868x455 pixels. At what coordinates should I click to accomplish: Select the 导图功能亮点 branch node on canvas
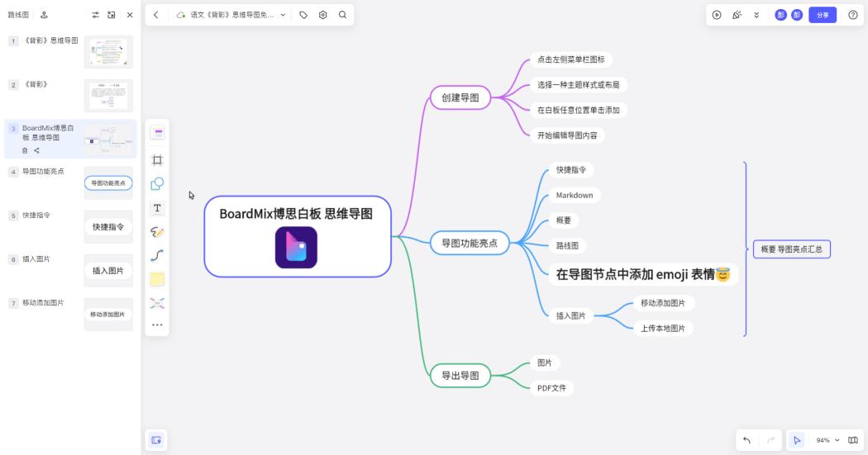click(x=470, y=244)
